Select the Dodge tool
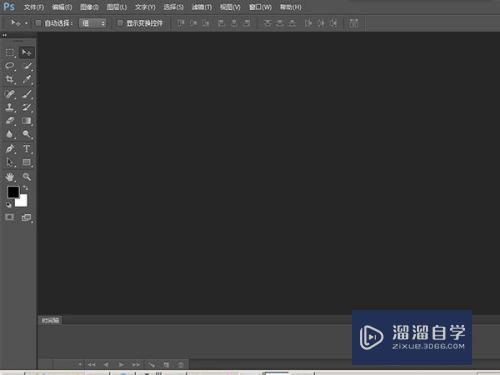The width and height of the screenshot is (500, 375). coord(27,134)
